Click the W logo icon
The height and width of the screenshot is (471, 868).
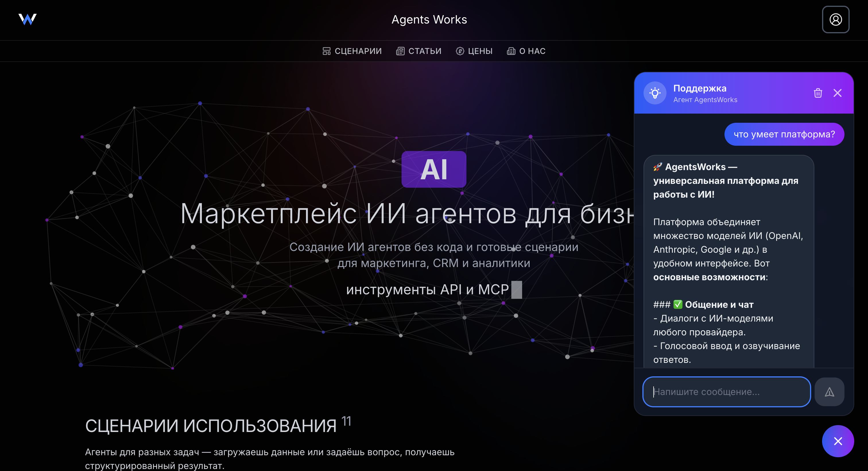tap(27, 19)
